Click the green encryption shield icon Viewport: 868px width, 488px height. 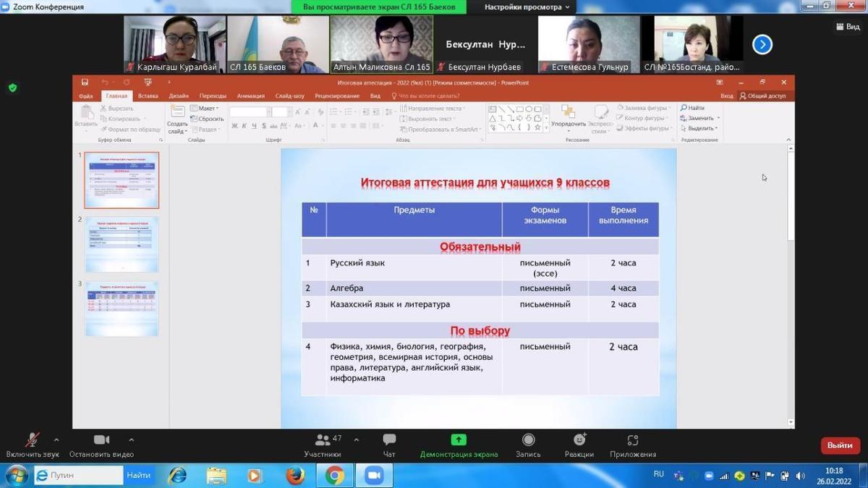(x=12, y=88)
